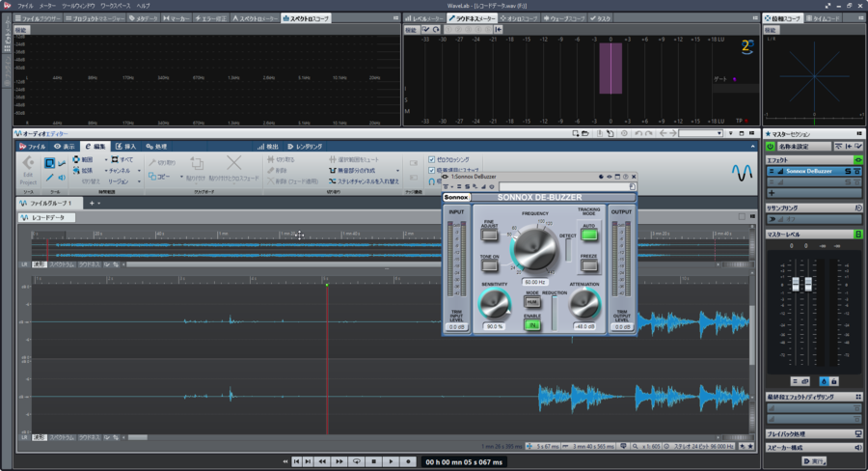Click the record transport button
Viewport: 868px width, 471px height.
[408, 461]
